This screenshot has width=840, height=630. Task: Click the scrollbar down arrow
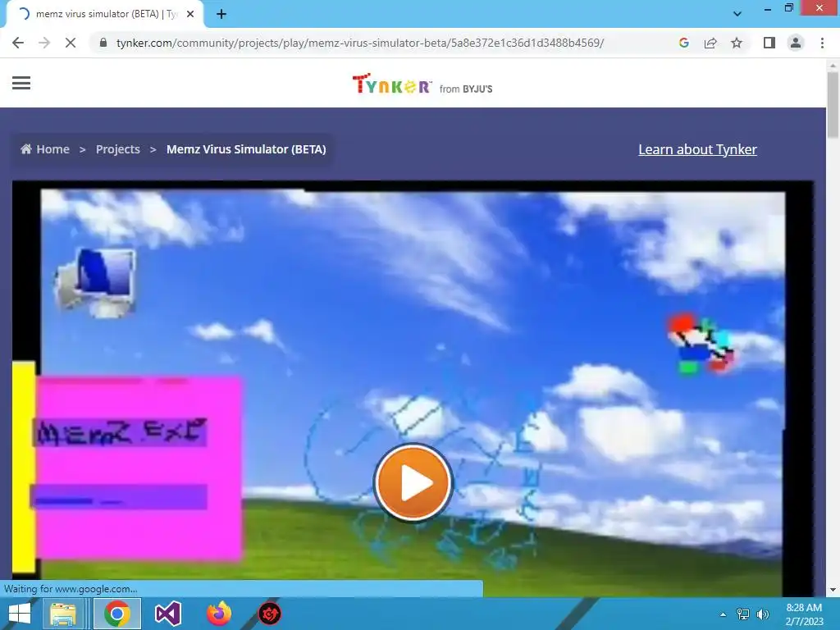click(833, 590)
